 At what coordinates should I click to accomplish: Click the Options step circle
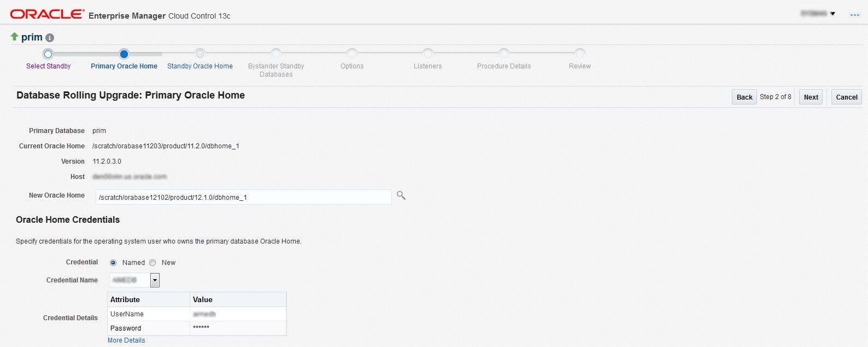[352, 54]
